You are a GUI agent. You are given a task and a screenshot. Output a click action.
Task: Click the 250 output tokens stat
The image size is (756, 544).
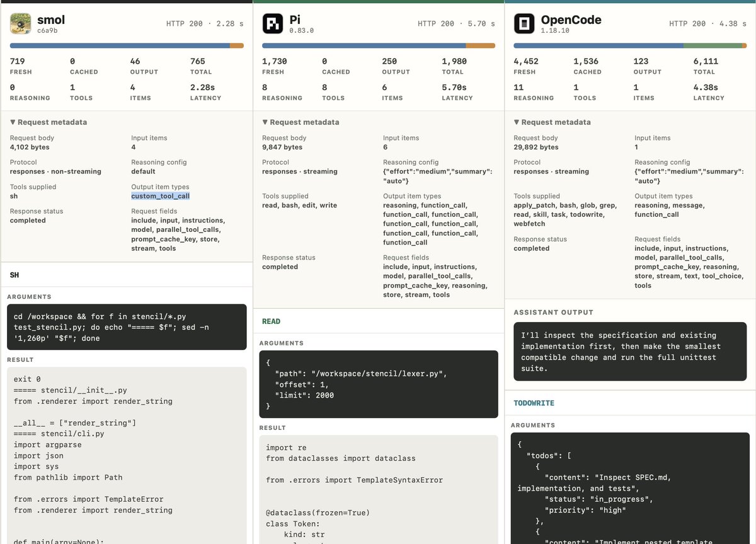[x=396, y=66]
